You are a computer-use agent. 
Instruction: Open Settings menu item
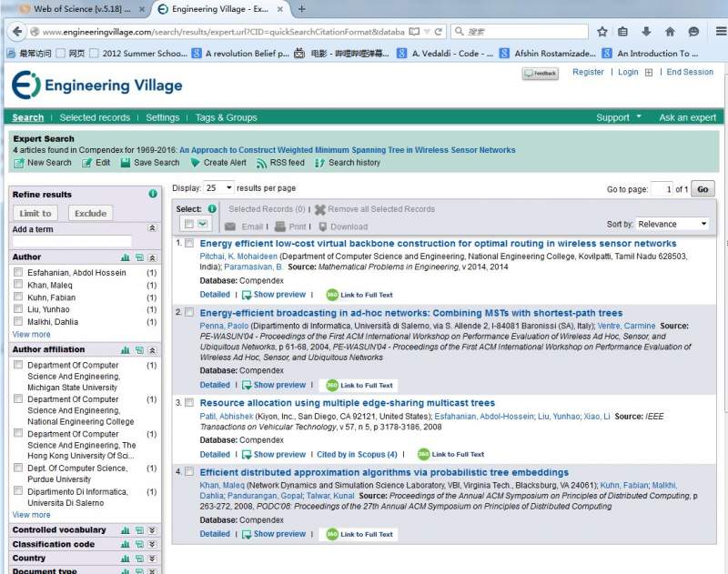[x=163, y=117]
